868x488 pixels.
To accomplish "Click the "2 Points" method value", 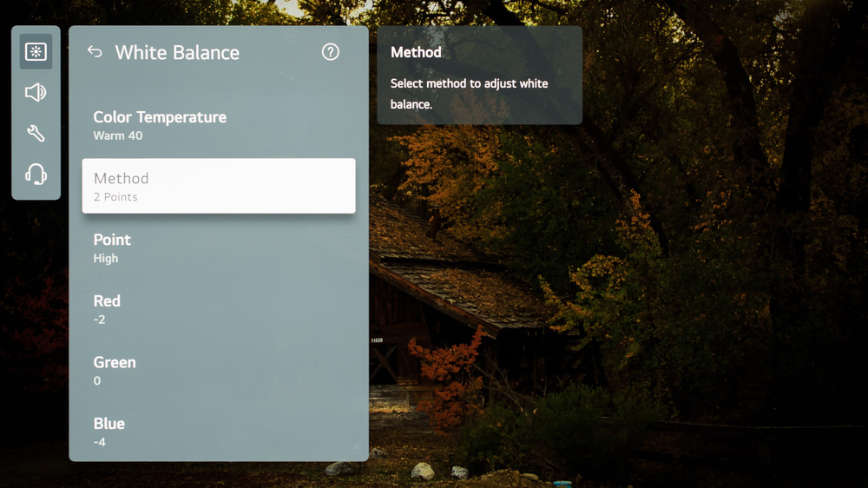I will [115, 197].
